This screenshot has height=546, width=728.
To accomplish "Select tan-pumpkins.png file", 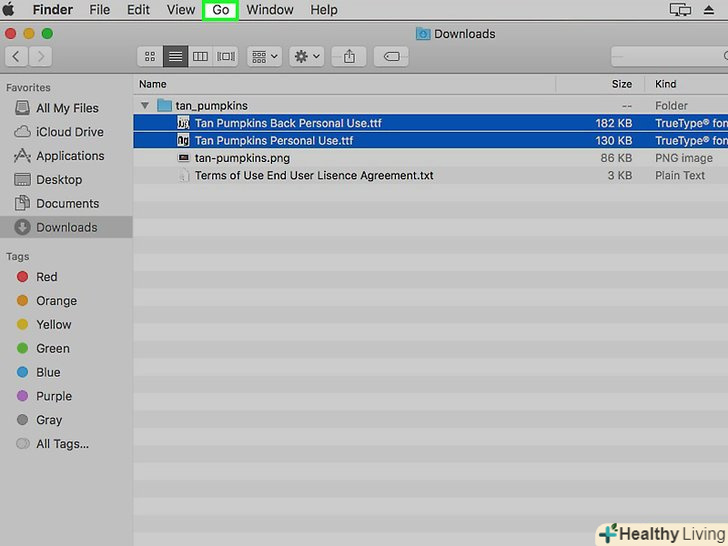I will click(x=430, y=158).
